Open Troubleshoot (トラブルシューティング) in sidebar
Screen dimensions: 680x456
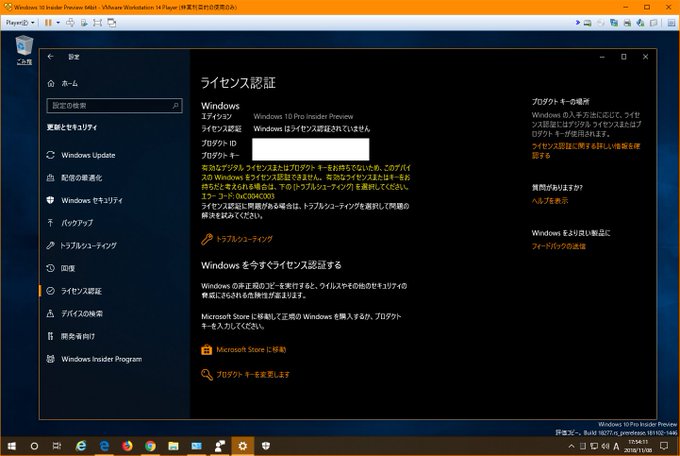click(81, 246)
